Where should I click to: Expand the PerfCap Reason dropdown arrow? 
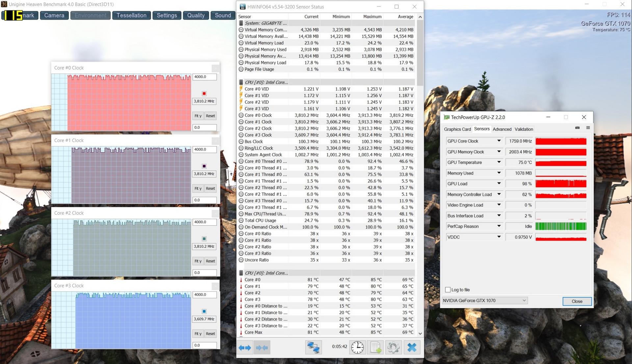coord(499,226)
